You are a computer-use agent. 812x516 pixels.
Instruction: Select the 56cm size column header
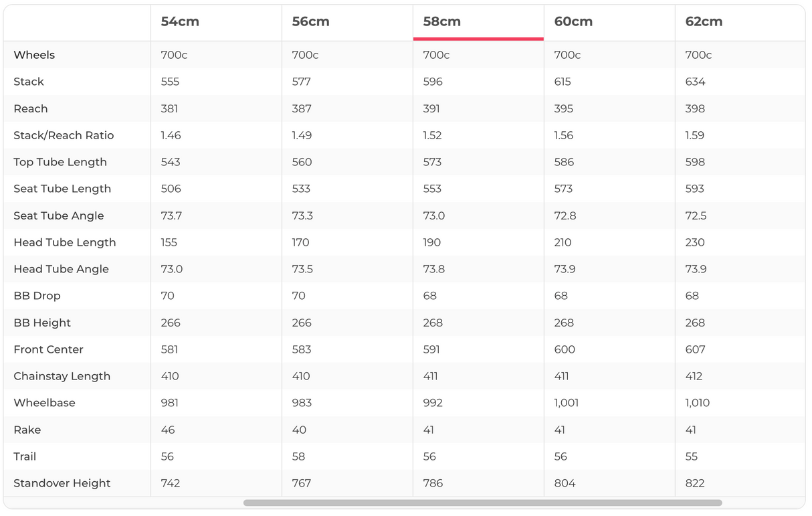(x=311, y=21)
